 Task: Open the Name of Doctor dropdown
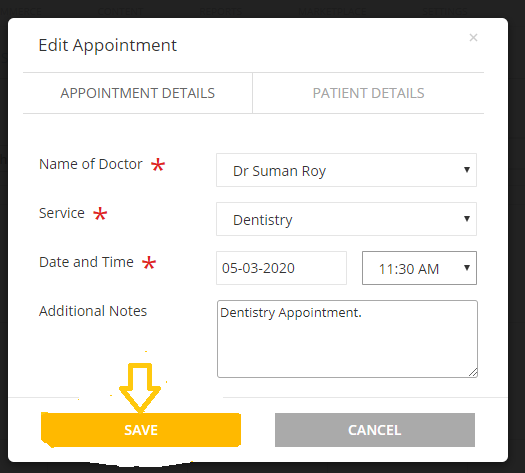coord(346,170)
